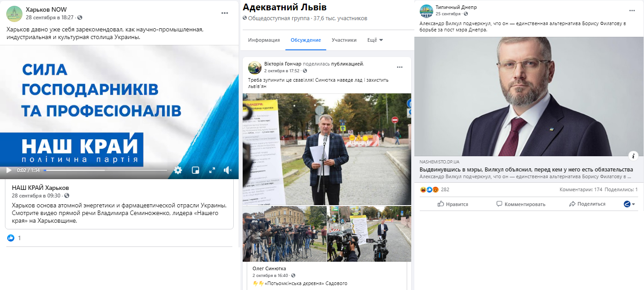Unmute the video sound
The image size is (644, 290).
(228, 170)
